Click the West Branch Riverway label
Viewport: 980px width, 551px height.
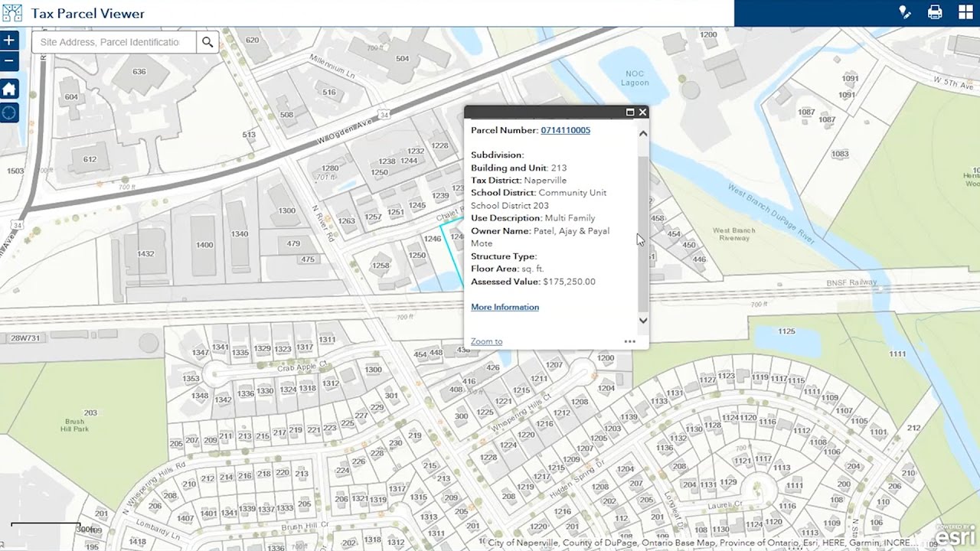coord(733,234)
